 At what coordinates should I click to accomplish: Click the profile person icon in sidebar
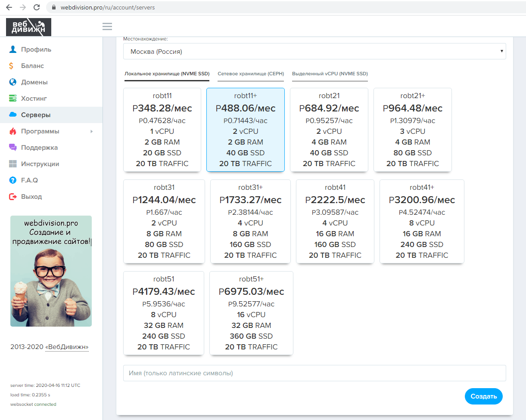click(x=13, y=49)
